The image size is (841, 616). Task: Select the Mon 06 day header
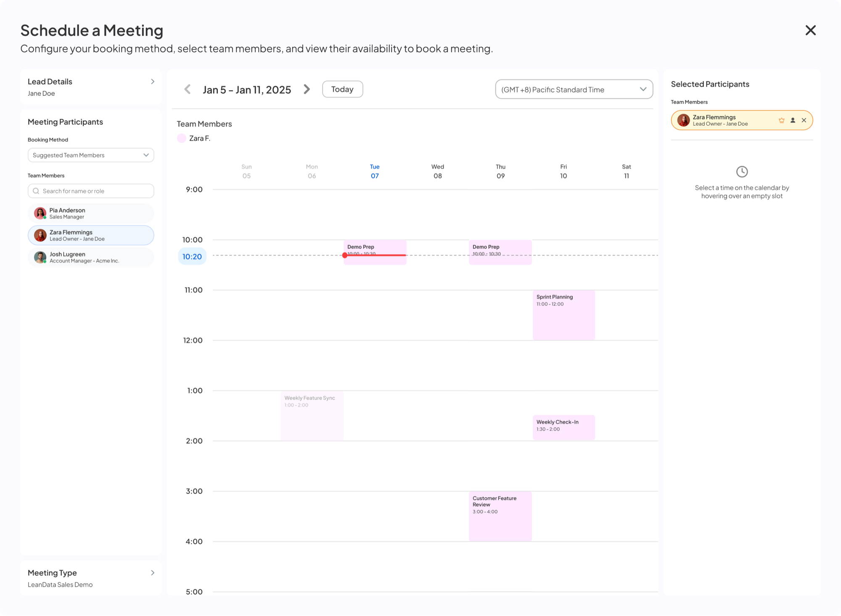click(312, 171)
